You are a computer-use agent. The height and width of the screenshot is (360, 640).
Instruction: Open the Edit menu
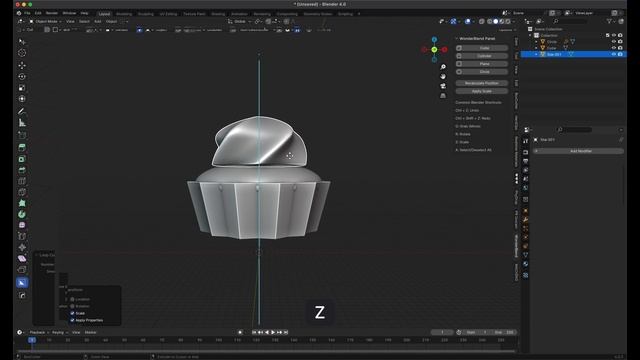[38, 13]
